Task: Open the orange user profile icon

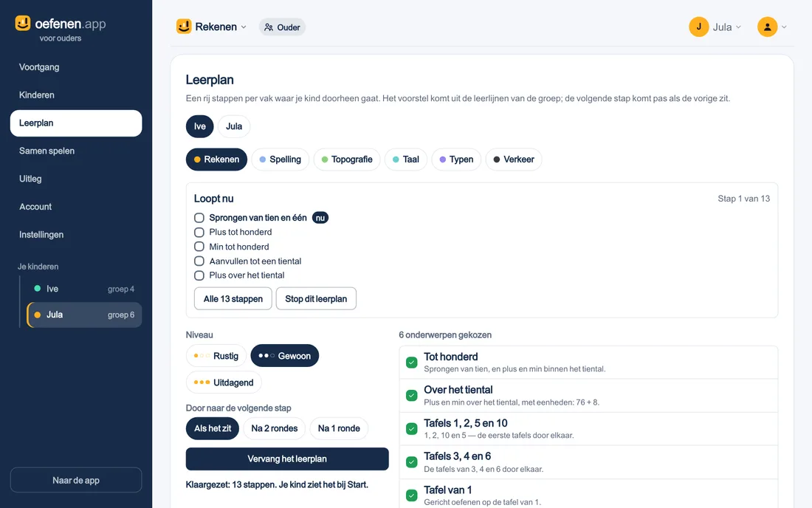Action: [767, 27]
